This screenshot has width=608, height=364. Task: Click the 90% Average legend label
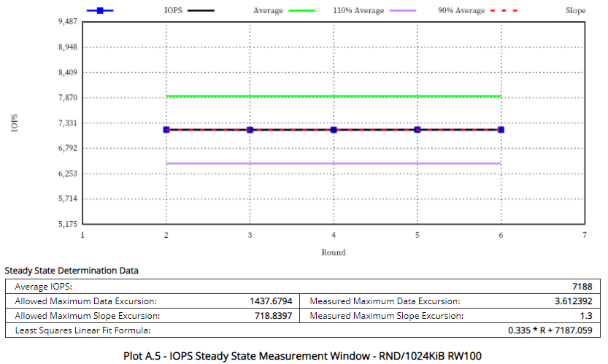(461, 10)
